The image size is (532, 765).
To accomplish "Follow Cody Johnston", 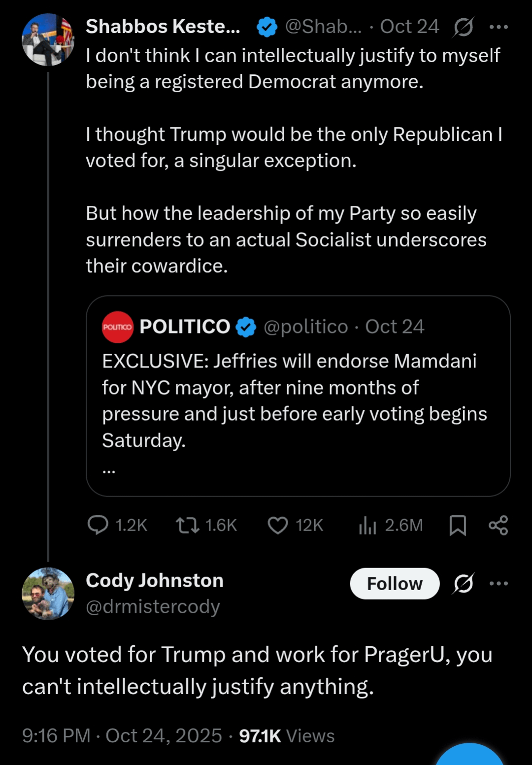I will (x=395, y=584).
